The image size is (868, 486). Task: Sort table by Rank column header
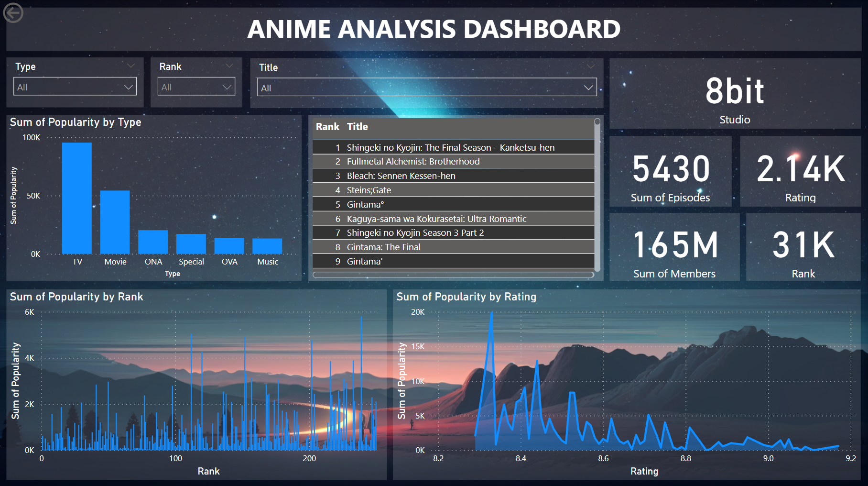(x=327, y=127)
